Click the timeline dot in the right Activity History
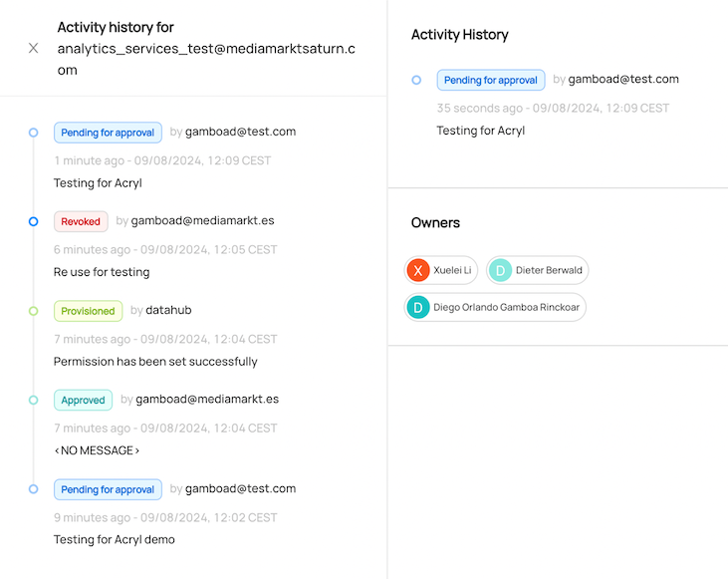The height and width of the screenshot is (579, 728). click(x=416, y=80)
